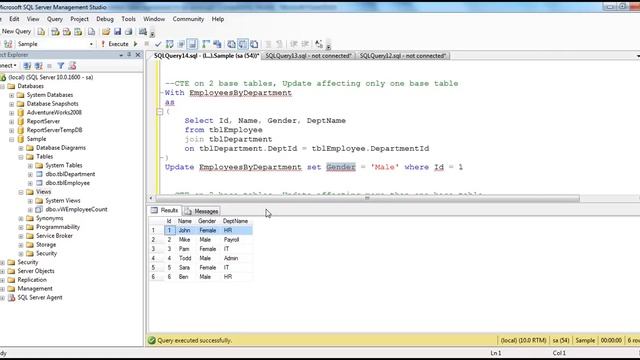Image resolution: width=640 pixels, height=360 pixels.
Task: Select the Todd name cell
Action: 186,258
